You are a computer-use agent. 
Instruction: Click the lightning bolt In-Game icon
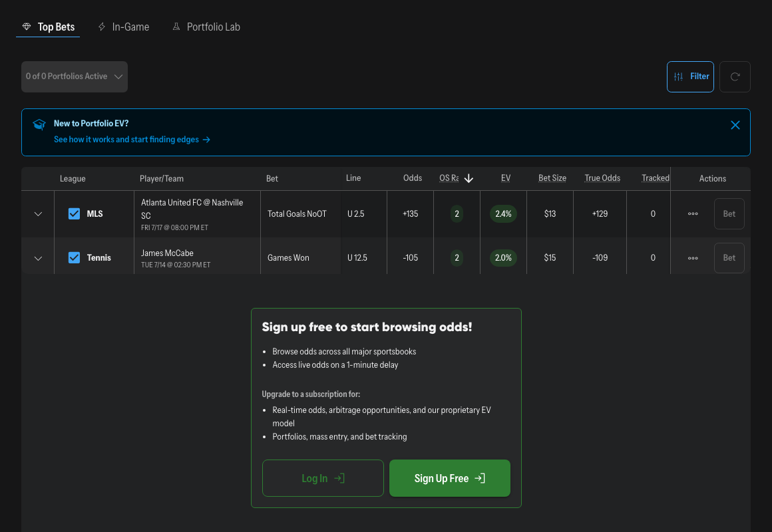102,27
